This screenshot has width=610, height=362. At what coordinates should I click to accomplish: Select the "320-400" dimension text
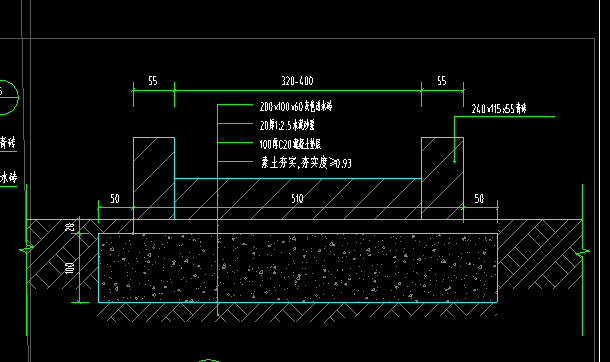297,81
